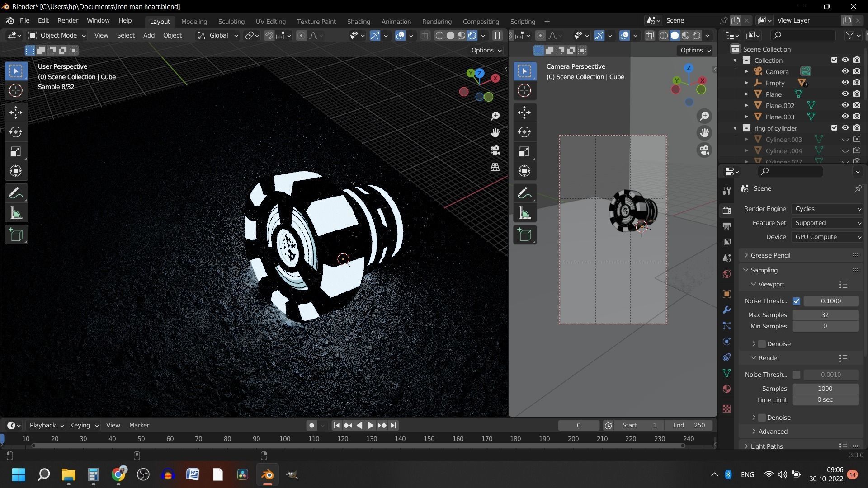Open left viewport Options button

(x=486, y=50)
